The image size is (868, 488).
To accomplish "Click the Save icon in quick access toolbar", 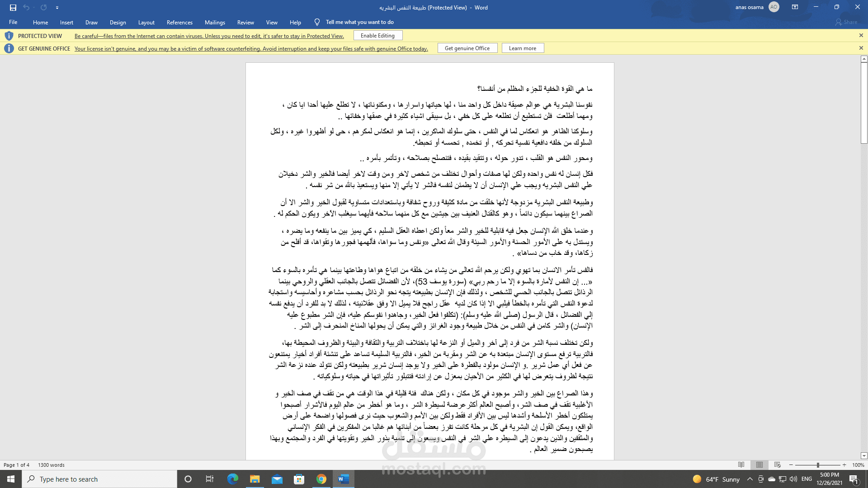I will pos(13,7).
